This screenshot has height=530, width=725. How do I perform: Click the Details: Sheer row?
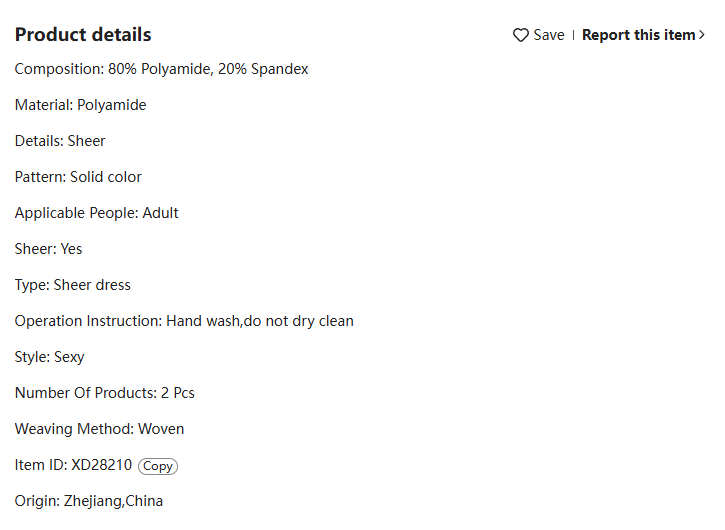pos(60,141)
